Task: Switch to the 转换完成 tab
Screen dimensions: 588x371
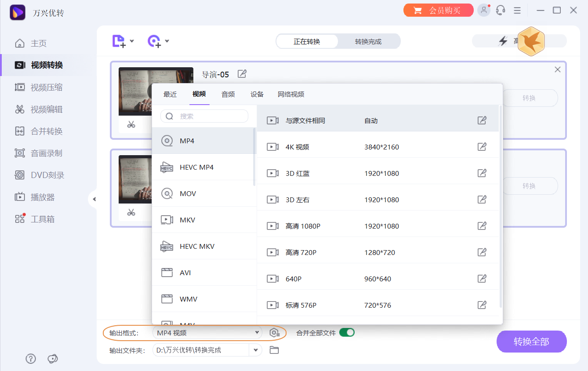Action: (x=369, y=41)
